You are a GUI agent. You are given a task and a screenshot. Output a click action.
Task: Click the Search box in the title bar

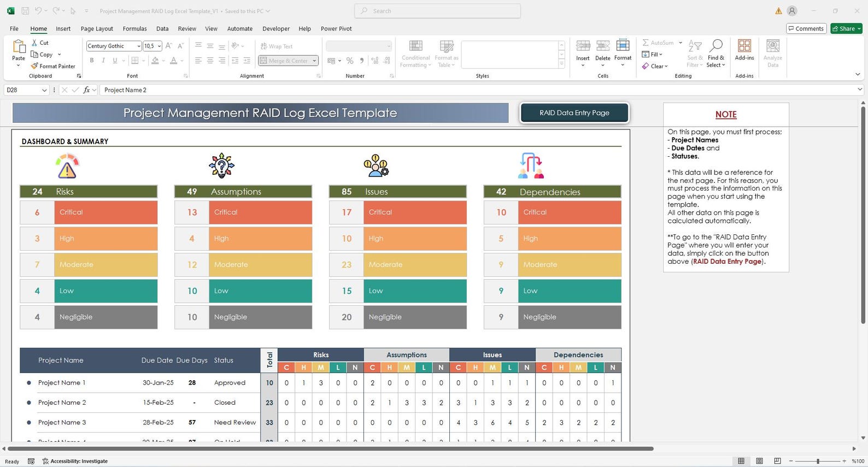coord(437,11)
